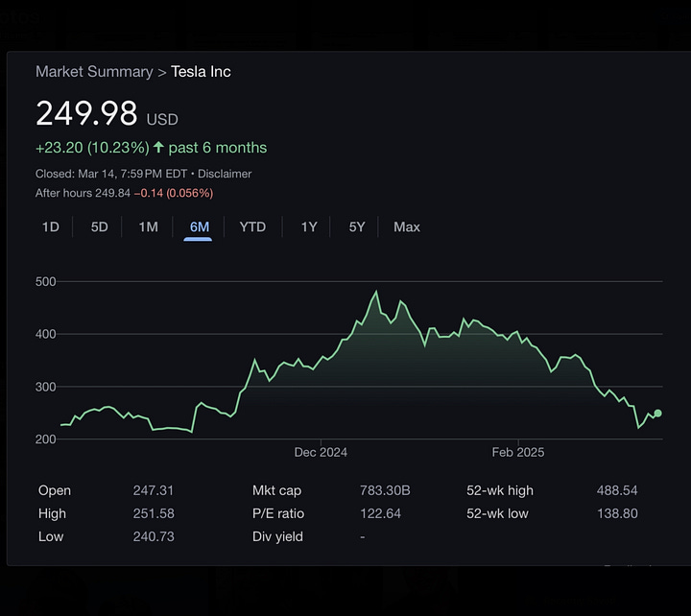
Task: Select the 1Y time range tab
Action: [309, 227]
